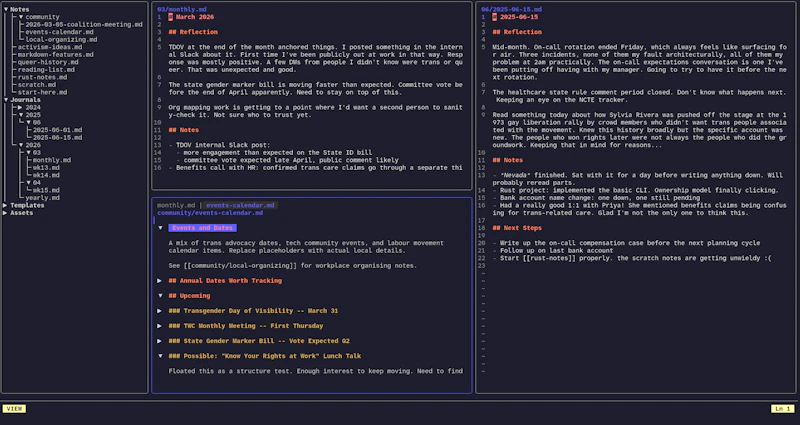The width and height of the screenshot is (800, 425).
Task: Click the 'Bank account name change' line
Action: pyautogui.click(x=596, y=198)
